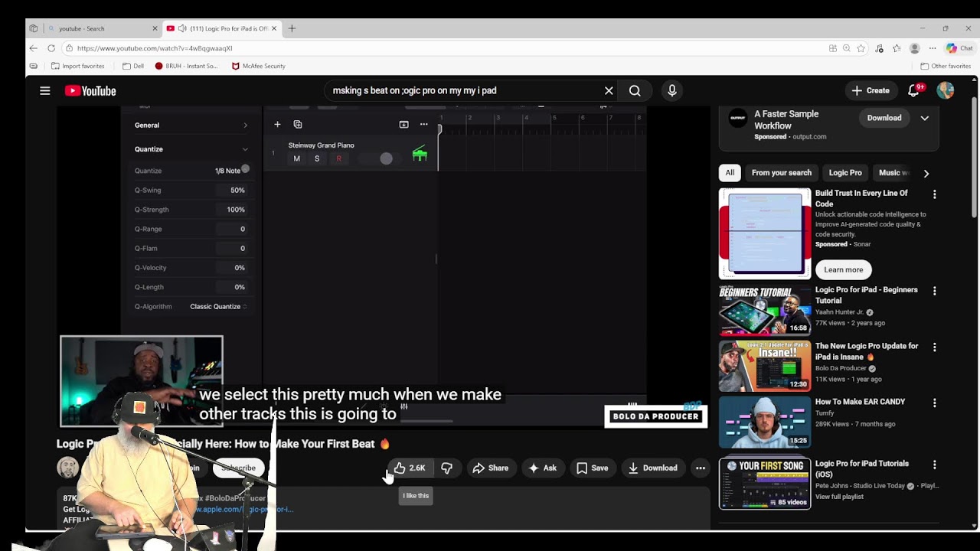Open more options for Beginners Tutorial video

[934, 291]
